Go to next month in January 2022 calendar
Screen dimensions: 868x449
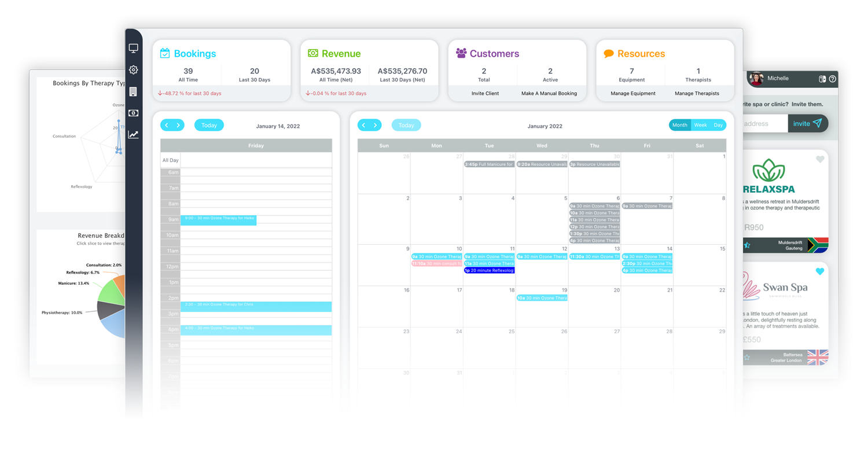tap(375, 125)
